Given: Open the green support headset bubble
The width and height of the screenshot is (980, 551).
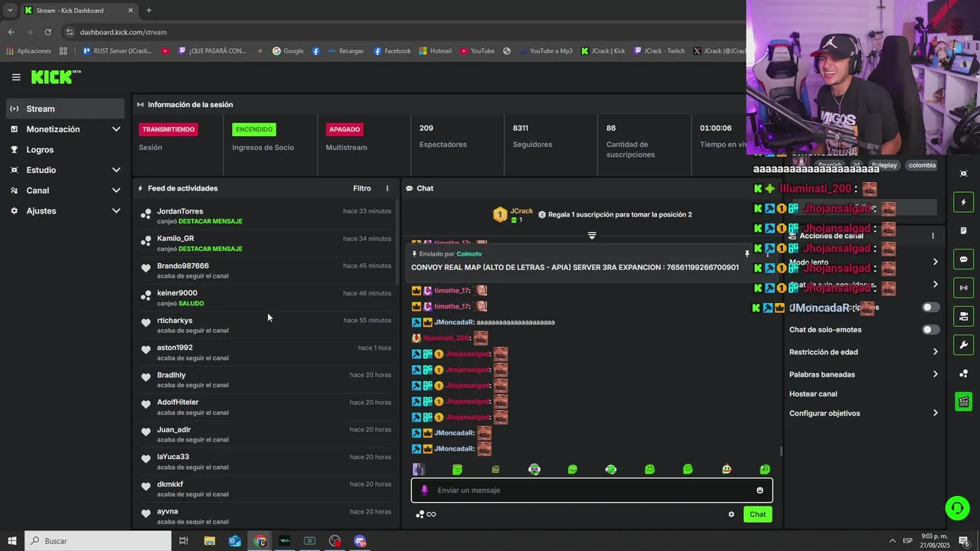Looking at the screenshot, I should (956, 507).
